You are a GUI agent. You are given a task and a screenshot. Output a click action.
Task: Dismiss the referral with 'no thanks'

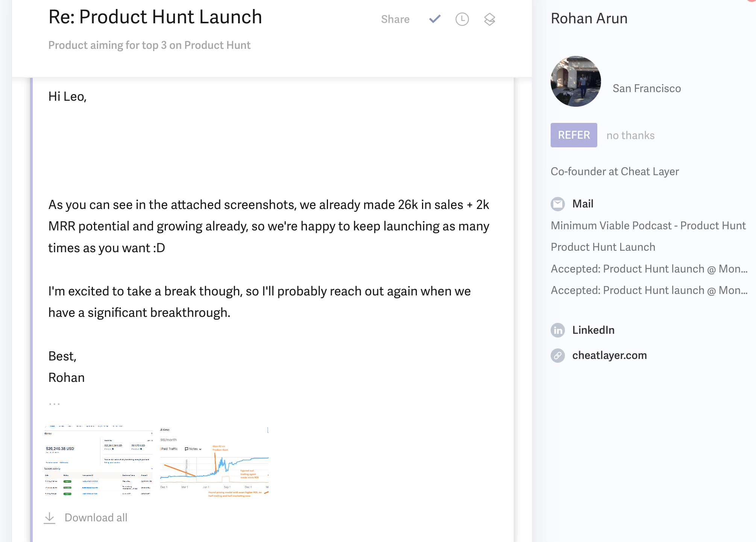630,135
